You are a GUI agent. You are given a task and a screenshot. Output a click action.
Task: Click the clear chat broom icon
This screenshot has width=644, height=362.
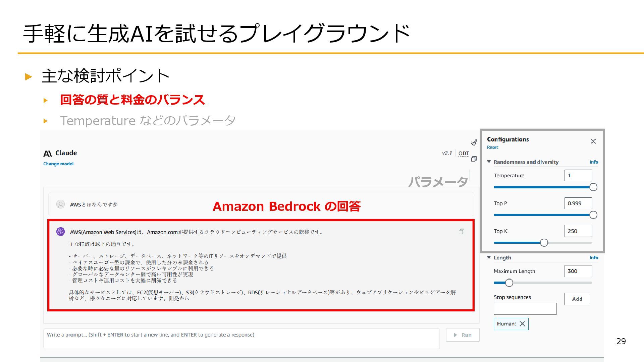(474, 142)
